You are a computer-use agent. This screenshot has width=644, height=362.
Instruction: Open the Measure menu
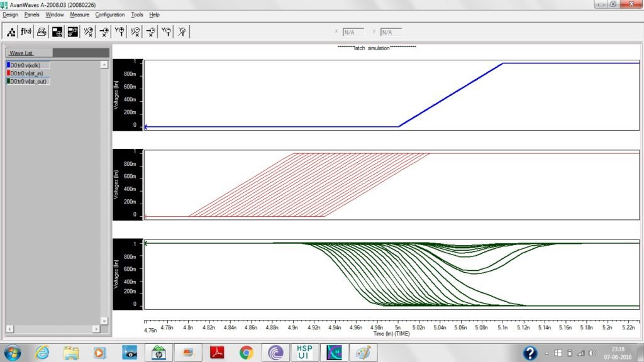[79, 14]
